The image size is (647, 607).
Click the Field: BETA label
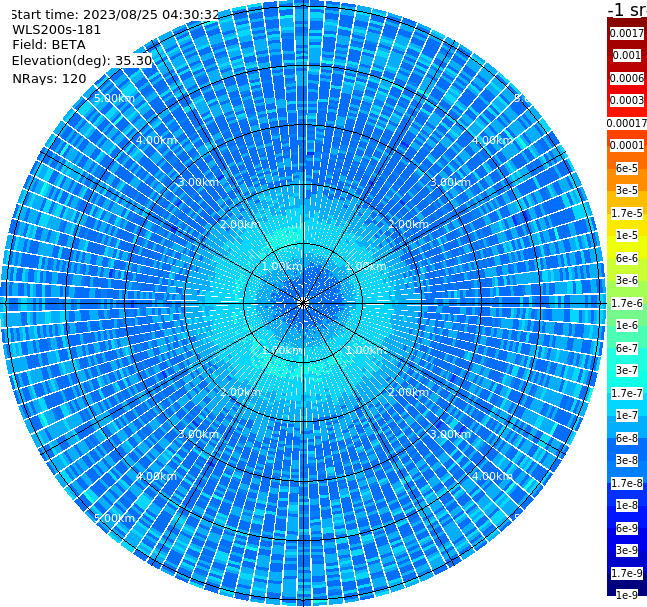[x=49, y=45]
